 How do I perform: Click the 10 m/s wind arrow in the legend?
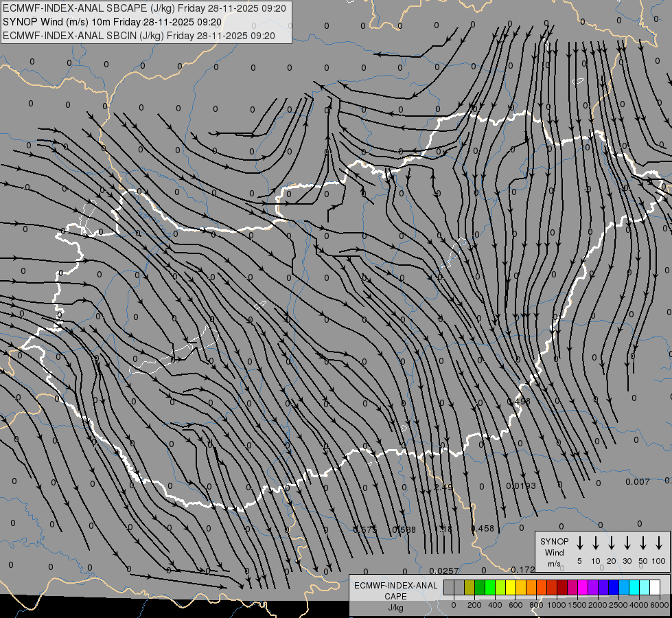coord(595,543)
